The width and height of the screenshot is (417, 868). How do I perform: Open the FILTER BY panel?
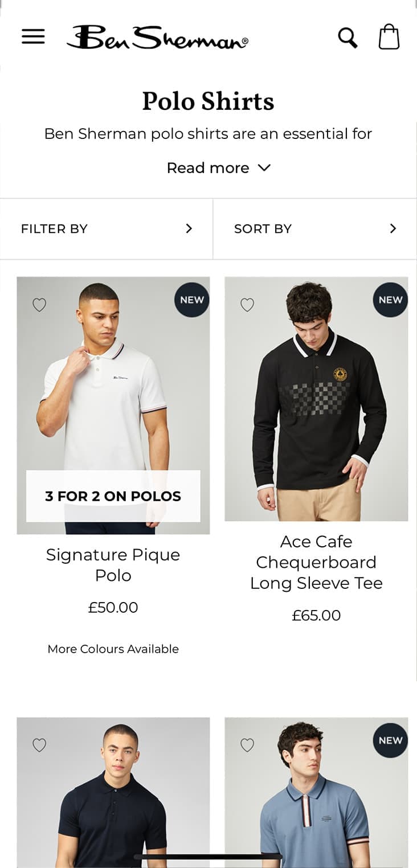coord(106,228)
